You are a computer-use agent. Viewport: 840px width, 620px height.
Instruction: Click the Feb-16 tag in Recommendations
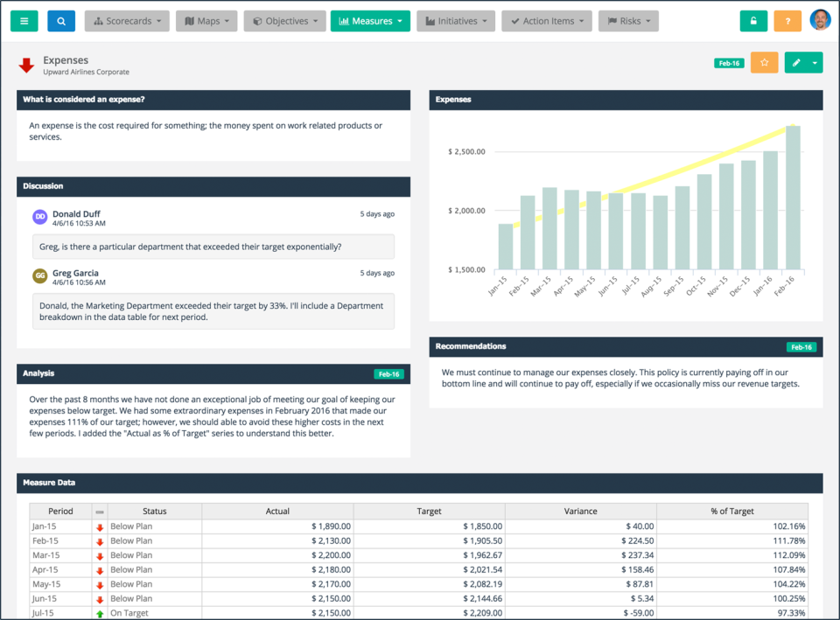801,347
